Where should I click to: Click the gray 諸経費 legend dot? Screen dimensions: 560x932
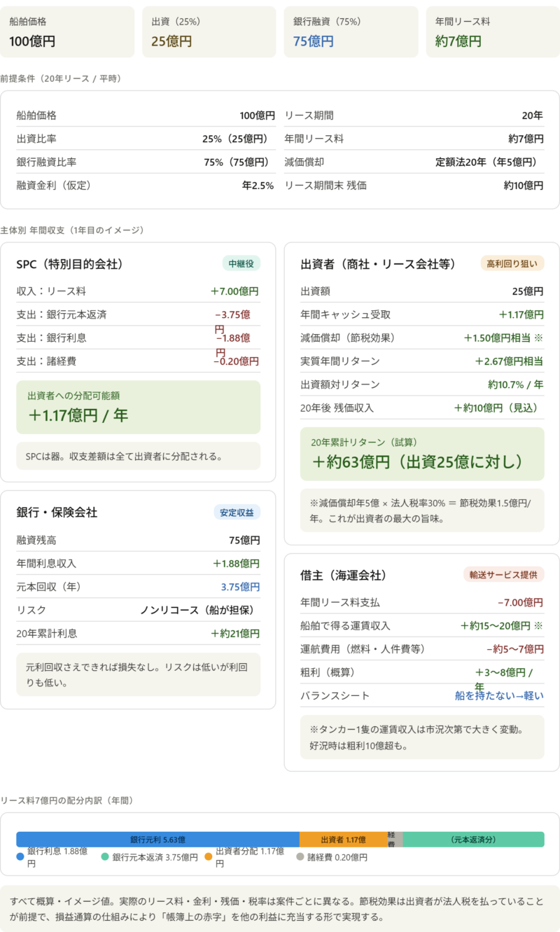[300, 856]
